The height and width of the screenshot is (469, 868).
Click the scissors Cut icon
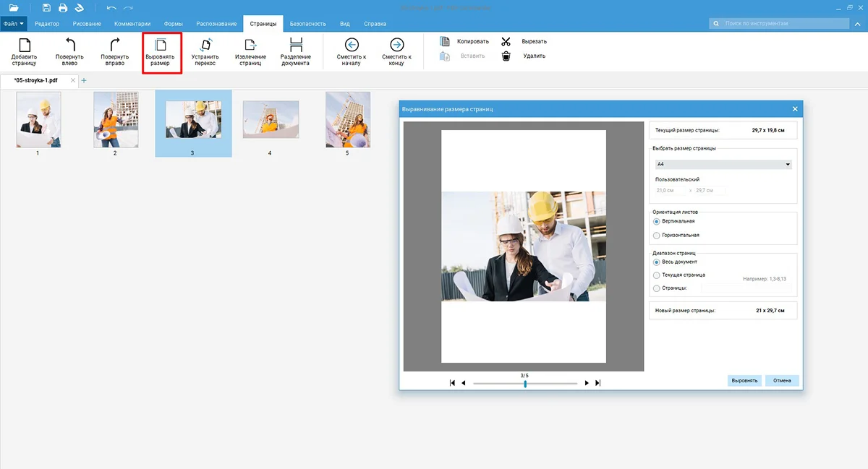click(506, 41)
